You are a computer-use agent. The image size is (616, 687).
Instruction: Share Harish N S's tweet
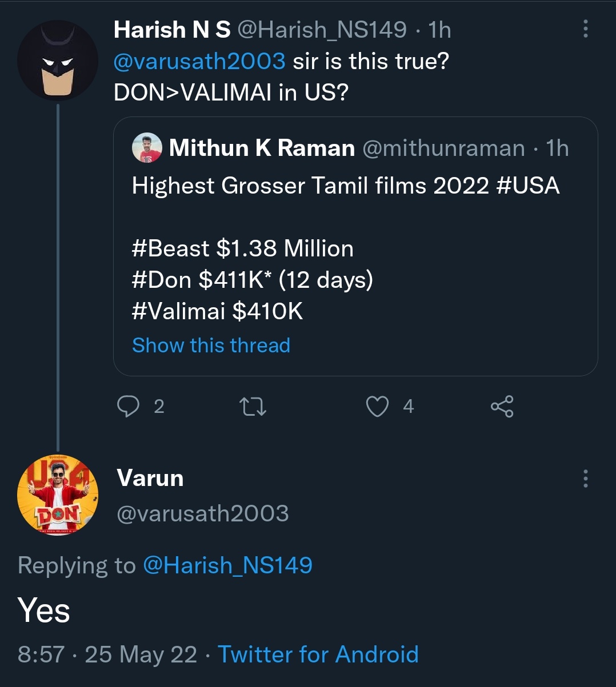click(x=502, y=407)
